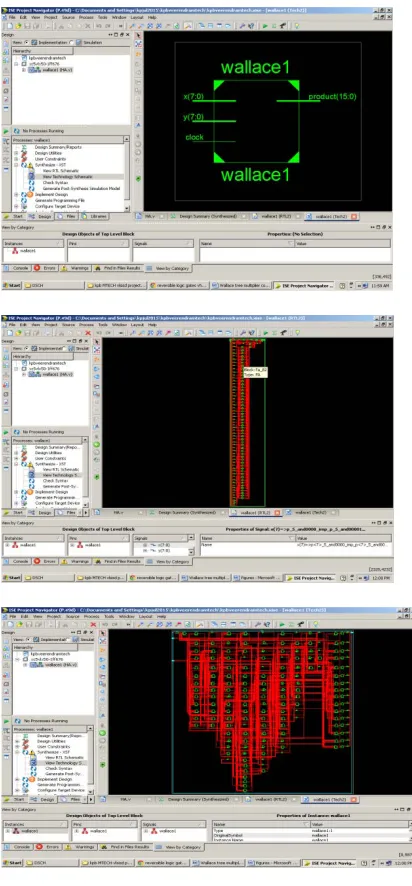The image size is (412, 886).
Task: Click Start button on symbol-view window taskbar
Action: point(11,286)
